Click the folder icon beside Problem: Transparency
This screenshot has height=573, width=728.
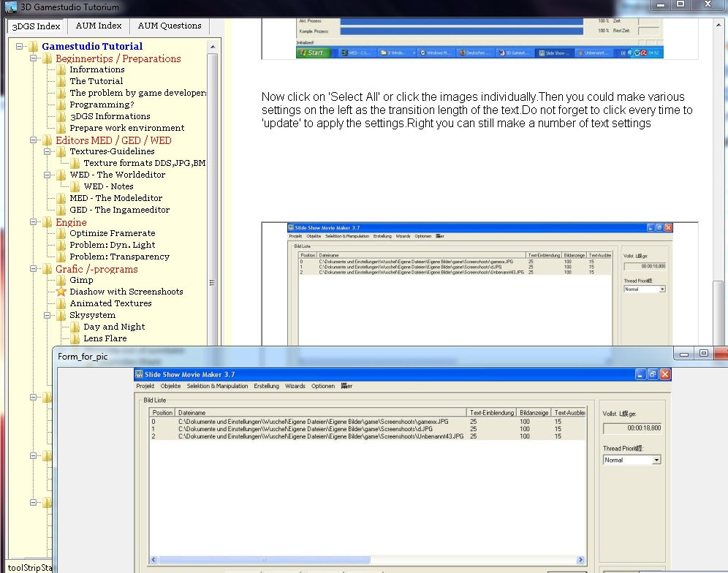[x=61, y=257]
